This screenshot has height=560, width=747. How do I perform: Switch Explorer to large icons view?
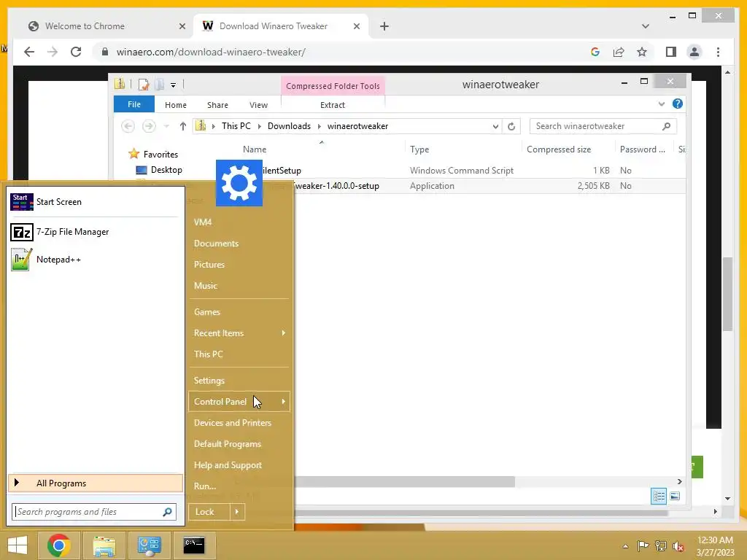click(x=675, y=496)
